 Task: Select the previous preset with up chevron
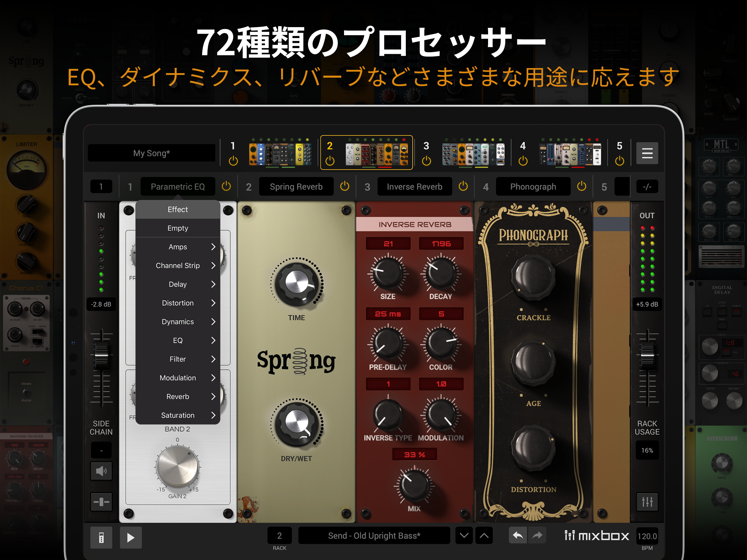484,535
